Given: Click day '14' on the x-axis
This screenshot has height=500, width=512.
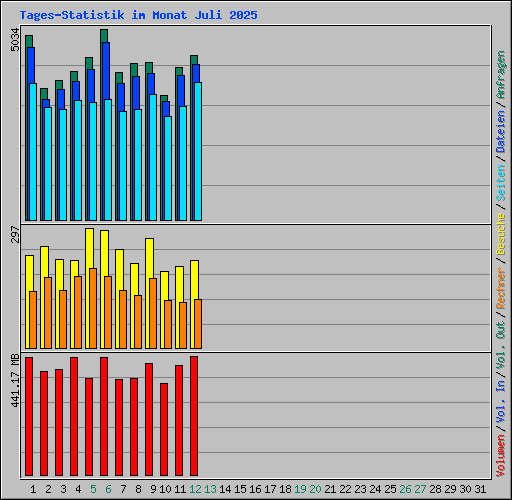Looking at the screenshot, I should (225, 489).
